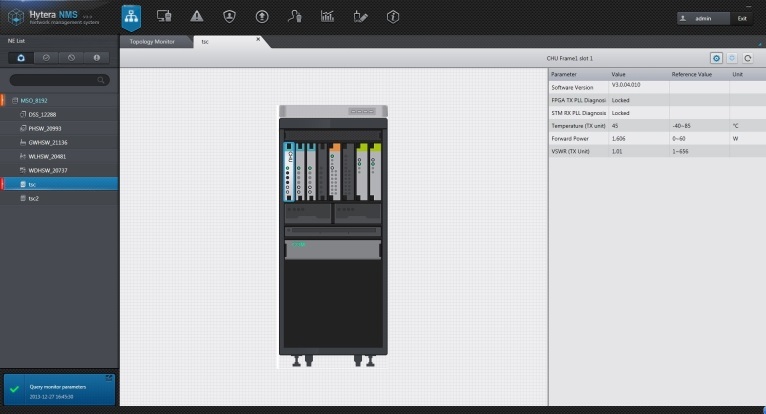Click the Query monitor parameters notification
The image size is (766, 414).
tap(59, 390)
